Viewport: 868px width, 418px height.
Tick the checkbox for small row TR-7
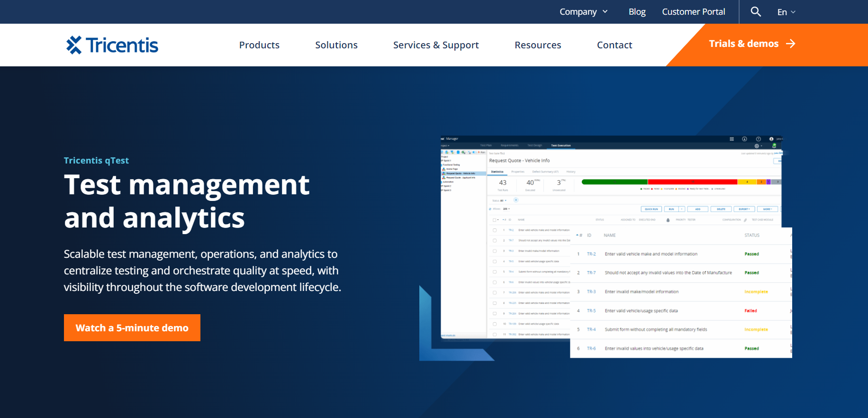(495, 241)
